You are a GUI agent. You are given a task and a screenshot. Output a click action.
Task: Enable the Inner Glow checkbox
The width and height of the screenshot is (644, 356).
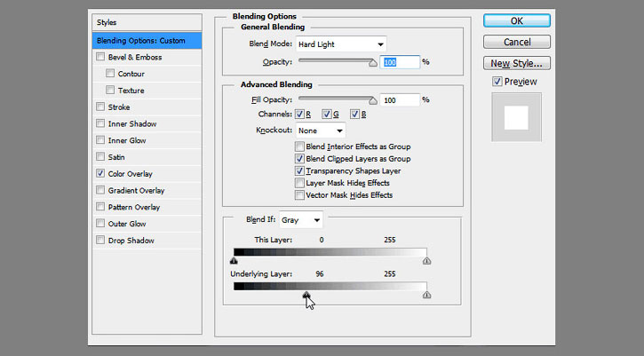click(100, 140)
